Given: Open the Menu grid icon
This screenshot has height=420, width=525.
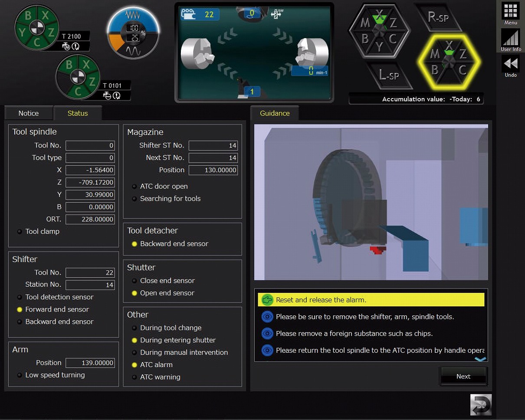Looking at the screenshot, I should (511, 13).
